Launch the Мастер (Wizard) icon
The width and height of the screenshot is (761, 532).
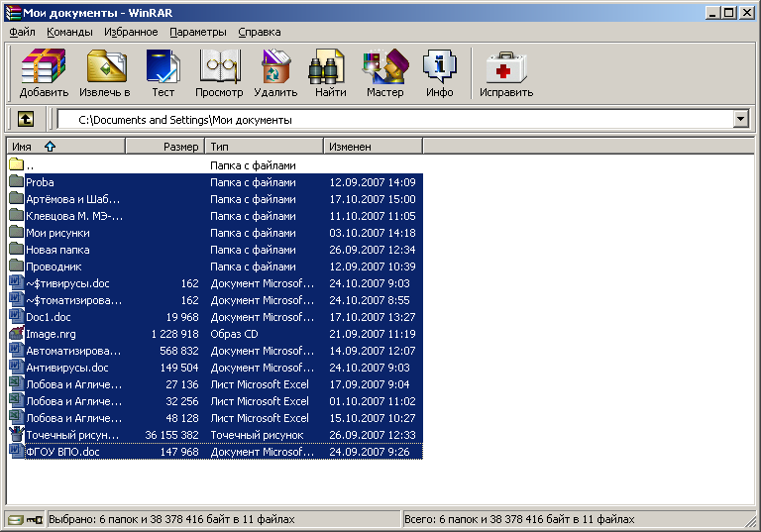click(385, 65)
